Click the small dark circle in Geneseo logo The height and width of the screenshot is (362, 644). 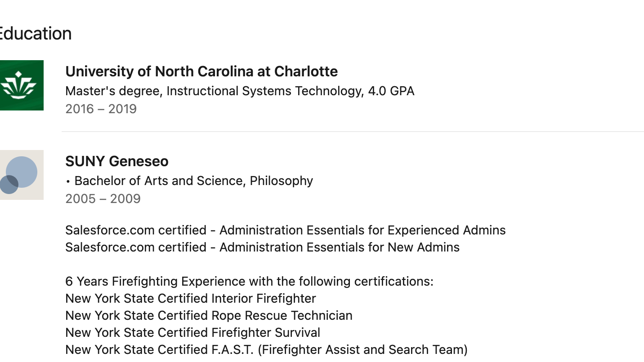(x=9, y=185)
